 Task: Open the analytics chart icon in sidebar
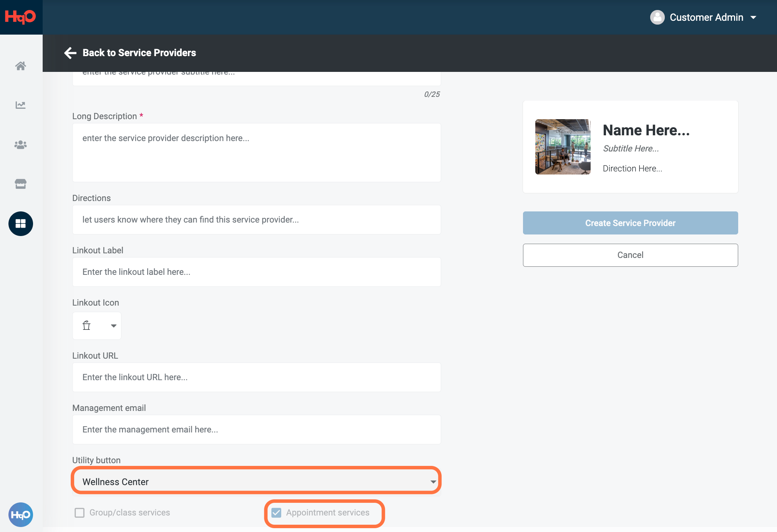click(x=21, y=105)
